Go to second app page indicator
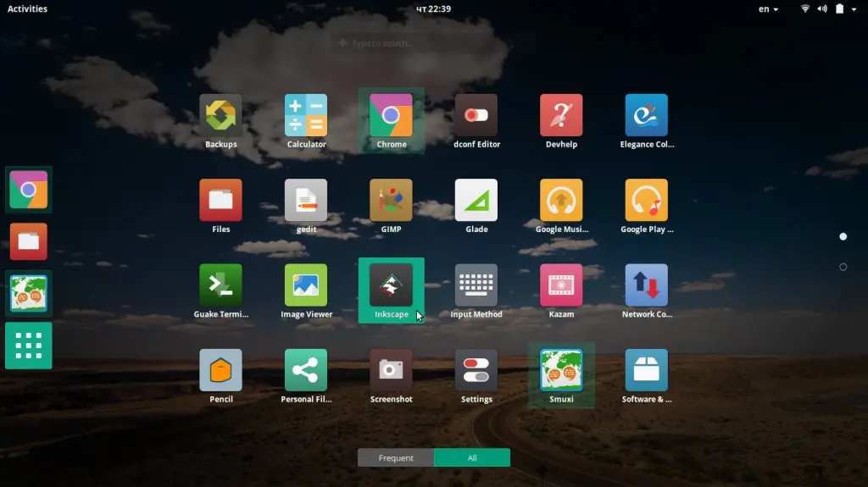This screenshot has height=487, width=868. [843, 268]
